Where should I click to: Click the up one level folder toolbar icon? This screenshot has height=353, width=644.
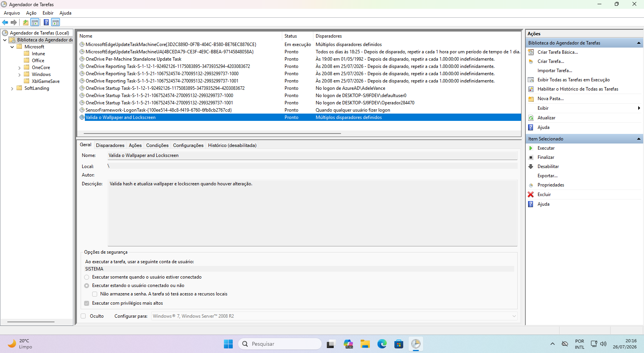click(x=26, y=22)
